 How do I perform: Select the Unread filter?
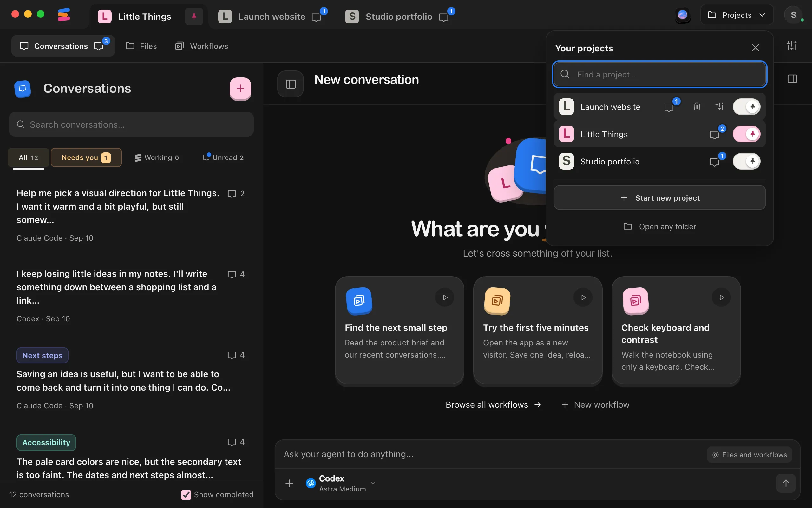pos(224,157)
